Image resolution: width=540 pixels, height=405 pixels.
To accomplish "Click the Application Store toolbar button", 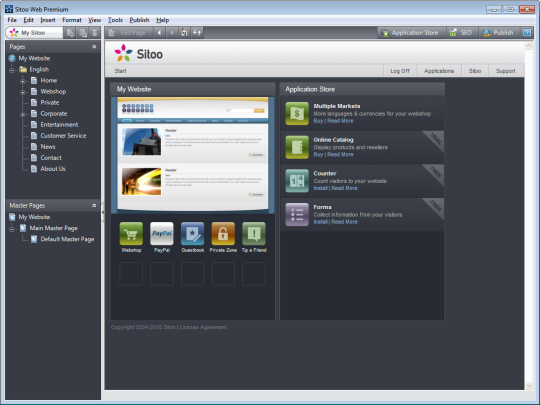I will click(x=412, y=33).
